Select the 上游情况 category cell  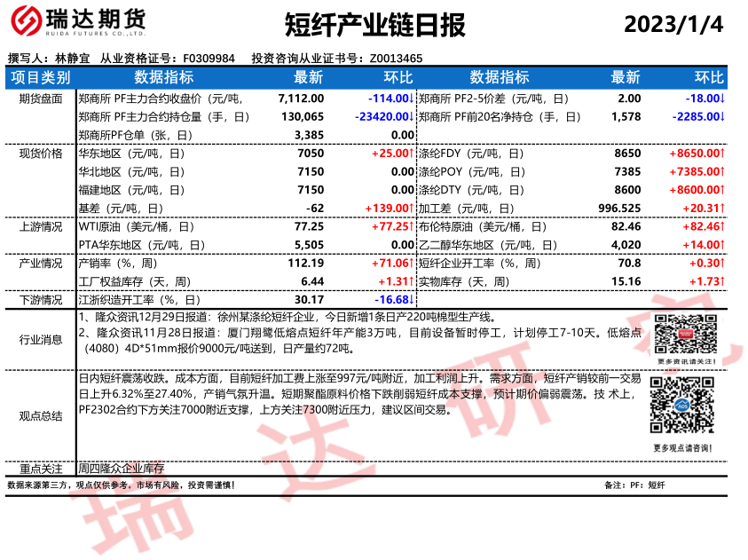40,226
